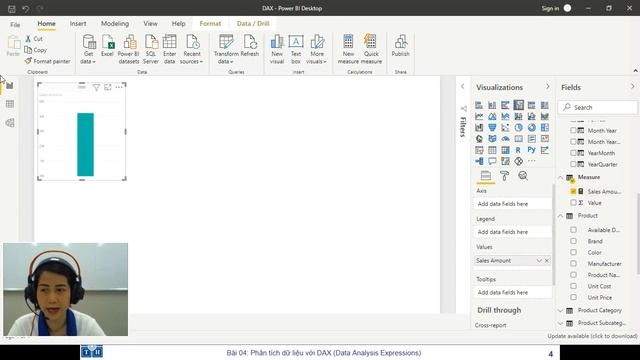Image resolution: width=640 pixels, height=360 pixels.
Task: Click Update available download notice
Action: [592, 336]
